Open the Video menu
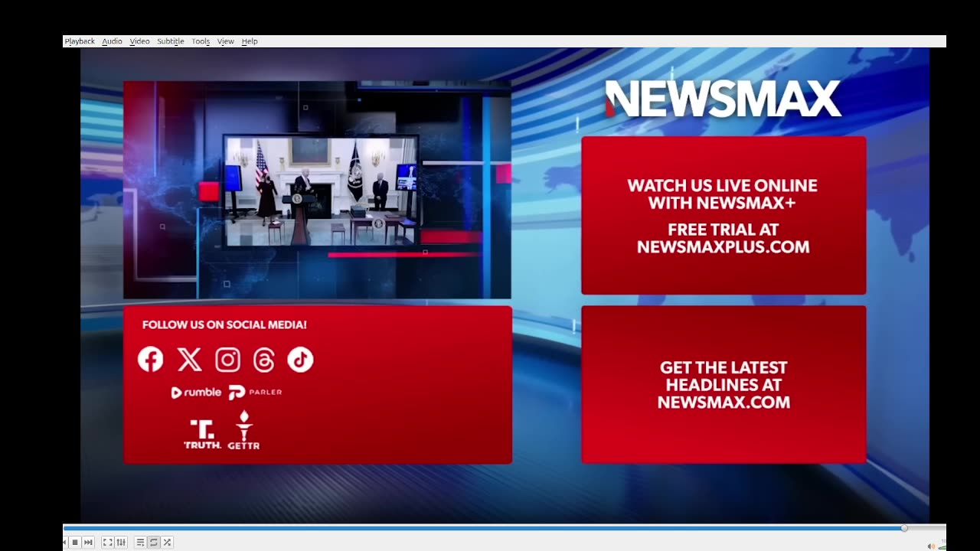Image resolution: width=980 pixels, height=551 pixels. point(139,41)
